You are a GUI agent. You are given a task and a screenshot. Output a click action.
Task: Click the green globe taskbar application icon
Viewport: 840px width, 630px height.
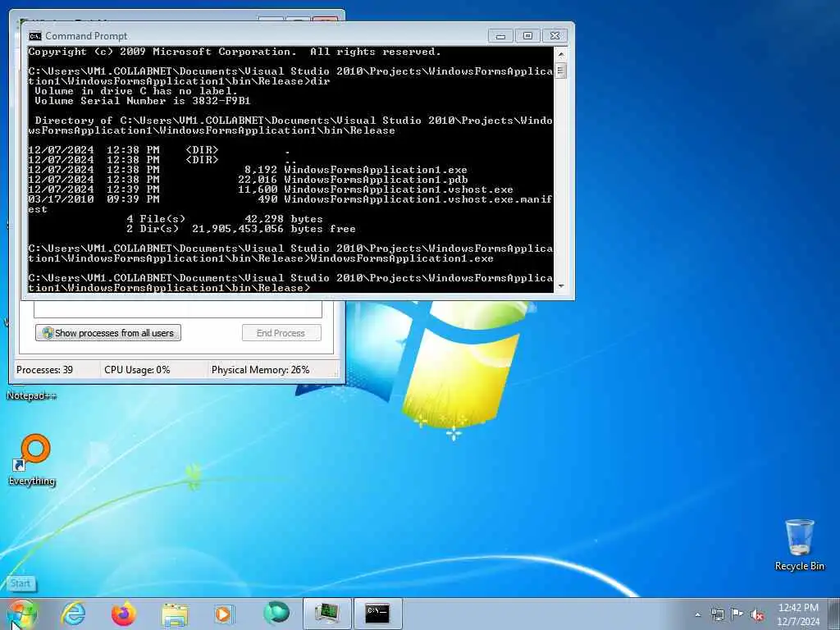tap(276, 613)
